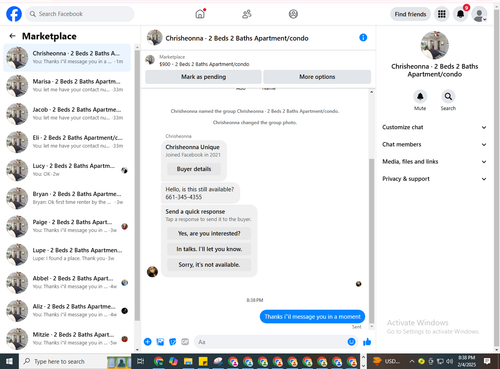Open the emoji picker in message box
This screenshot has width=500, height=369.
tap(351, 342)
